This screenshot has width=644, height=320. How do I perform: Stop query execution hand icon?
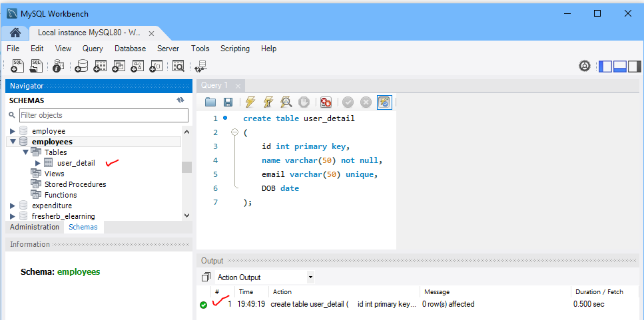304,102
